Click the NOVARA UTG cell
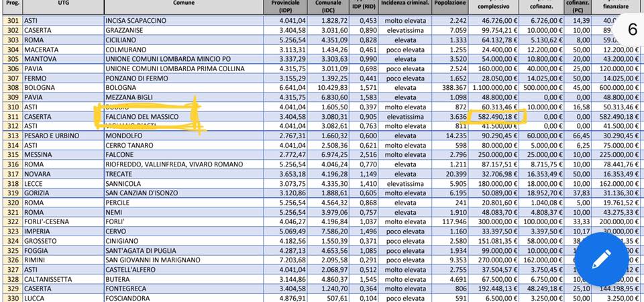644x302 pixels. (63, 174)
